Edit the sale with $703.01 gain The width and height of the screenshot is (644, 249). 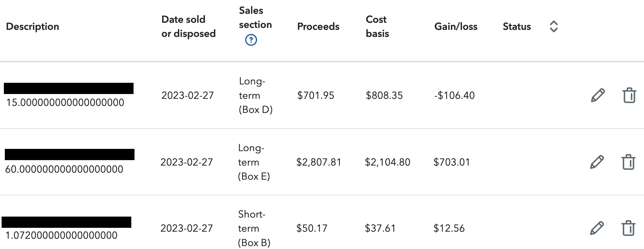coord(597,162)
